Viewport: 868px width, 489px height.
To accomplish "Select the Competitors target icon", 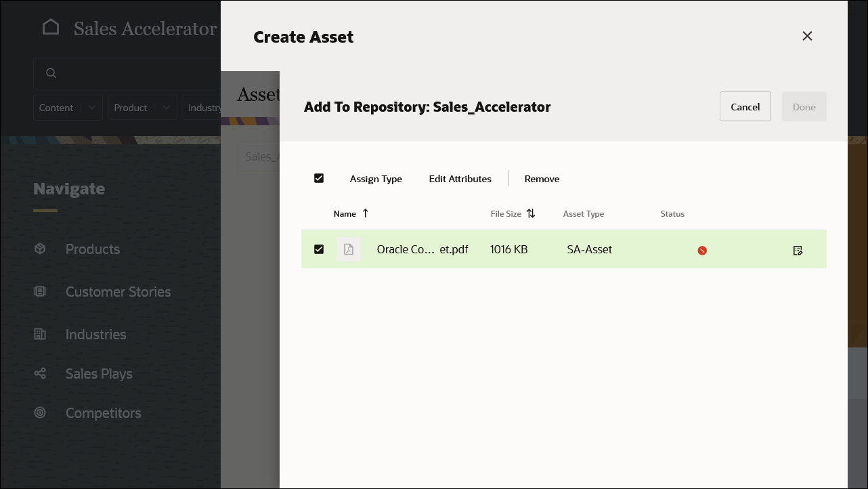I will click(40, 412).
